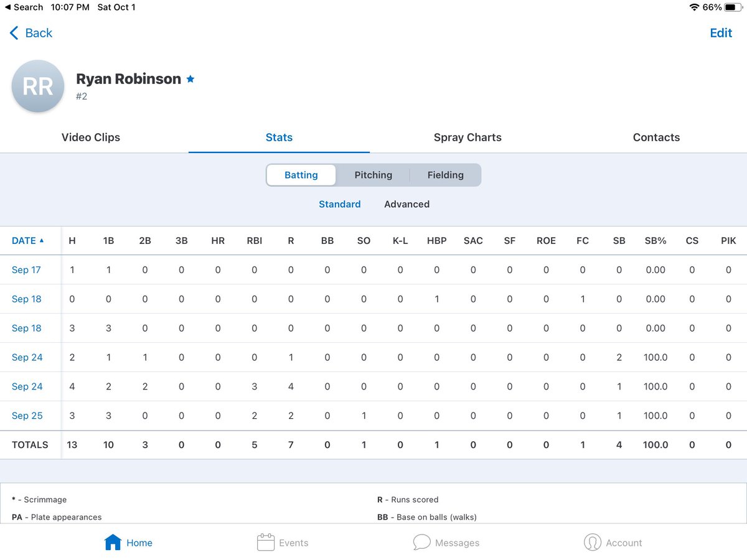The width and height of the screenshot is (747, 560).
Task: Open the Home house icon
Action: point(113,543)
